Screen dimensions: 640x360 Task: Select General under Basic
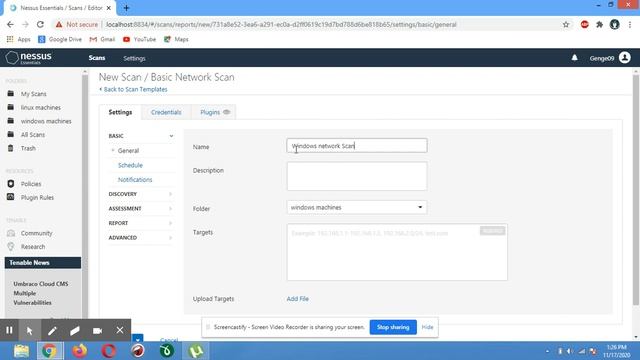(x=128, y=151)
